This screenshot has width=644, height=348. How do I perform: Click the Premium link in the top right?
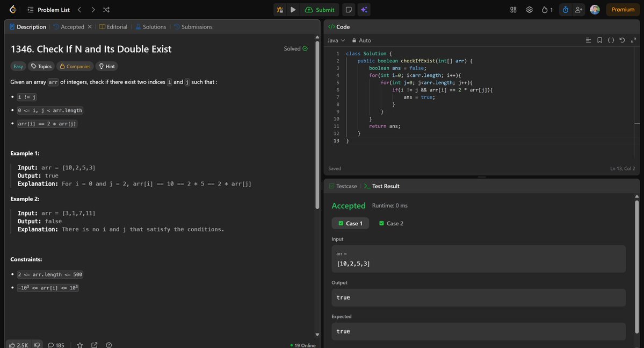(x=623, y=9)
